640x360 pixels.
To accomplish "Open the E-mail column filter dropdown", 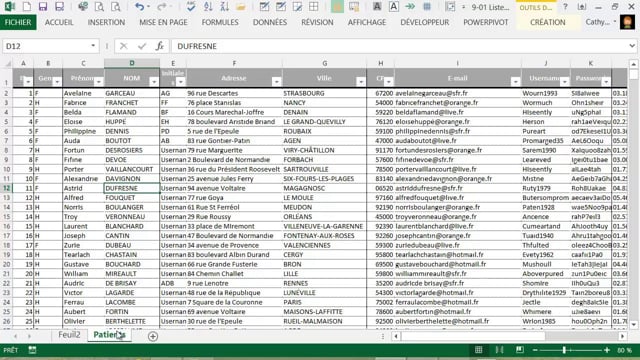I will click(516, 82).
